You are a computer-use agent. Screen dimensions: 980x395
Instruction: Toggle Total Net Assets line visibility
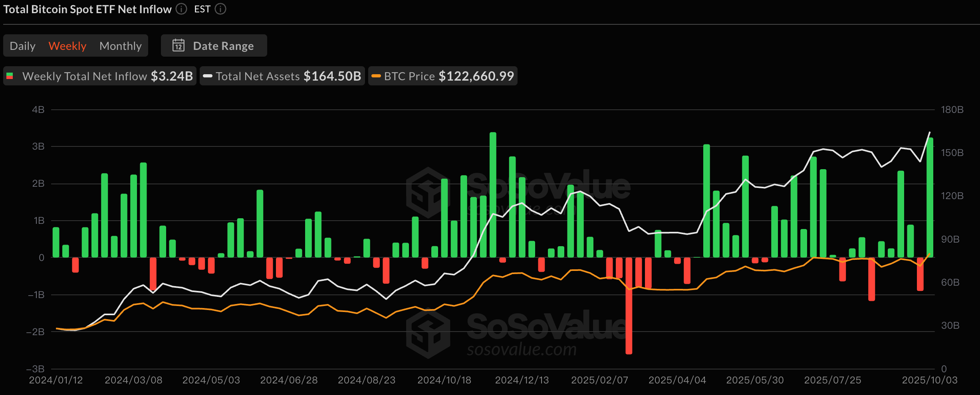click(x=282, y=76)
